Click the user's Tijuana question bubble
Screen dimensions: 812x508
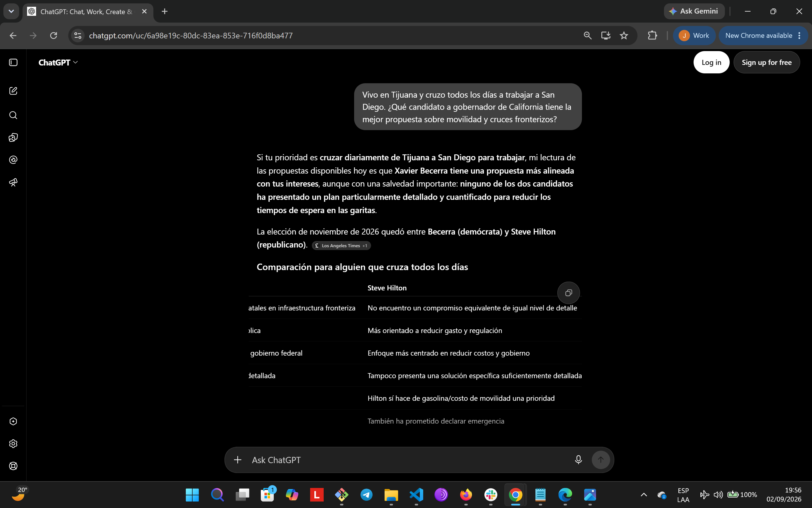point(468,107)
